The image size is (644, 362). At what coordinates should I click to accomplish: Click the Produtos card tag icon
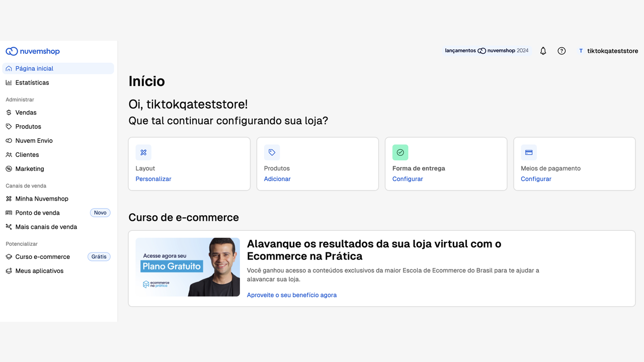pos(272,152)
